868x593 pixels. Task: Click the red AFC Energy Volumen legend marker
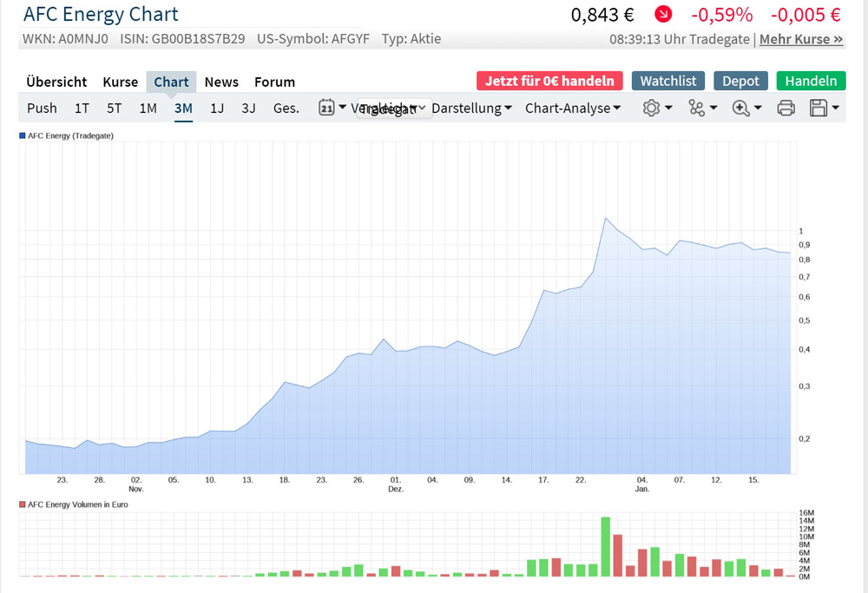pos(23,504)
